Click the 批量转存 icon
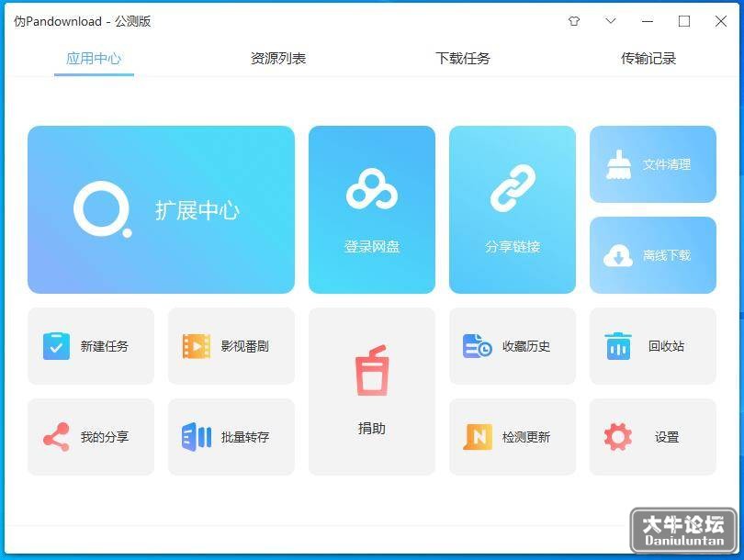 click(197, 437)
